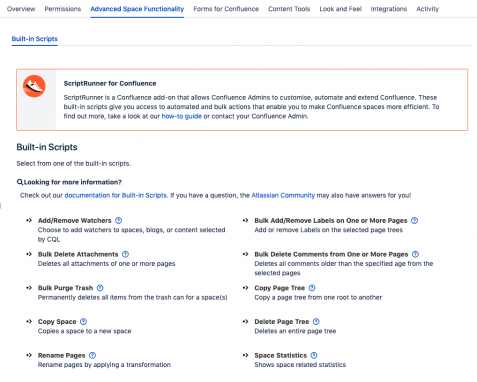This screenshot has width=477, height=382.
Task: Click 'Deletes all attachments of one or more pages'
Action: [x=106, y=264]
